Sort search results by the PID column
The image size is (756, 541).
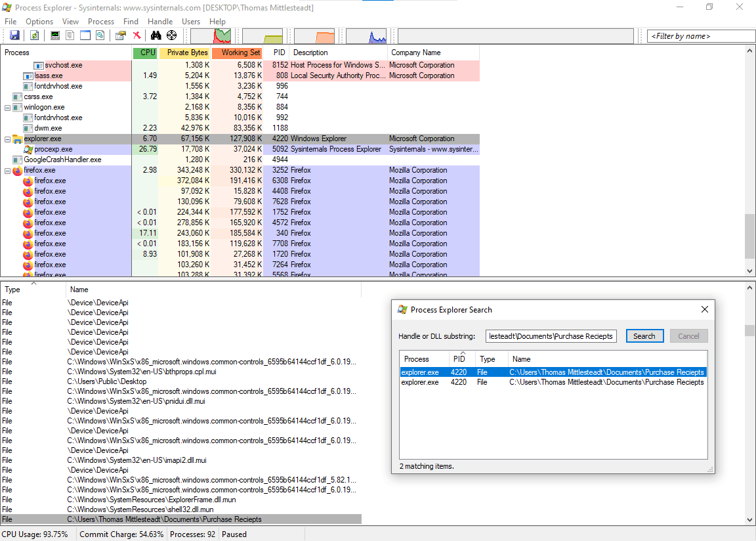(x=462, y=358)
